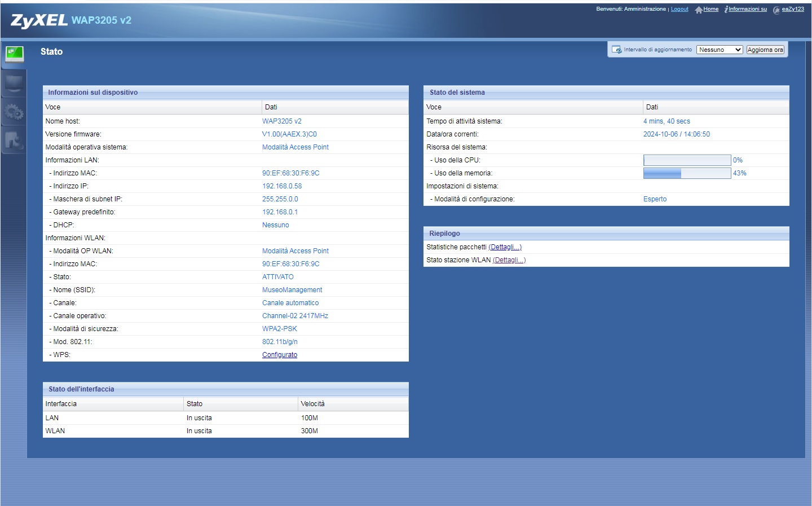Click the Stato page title
The width and height of the screenshot is (812, 506).
click(x=51, y=51)
